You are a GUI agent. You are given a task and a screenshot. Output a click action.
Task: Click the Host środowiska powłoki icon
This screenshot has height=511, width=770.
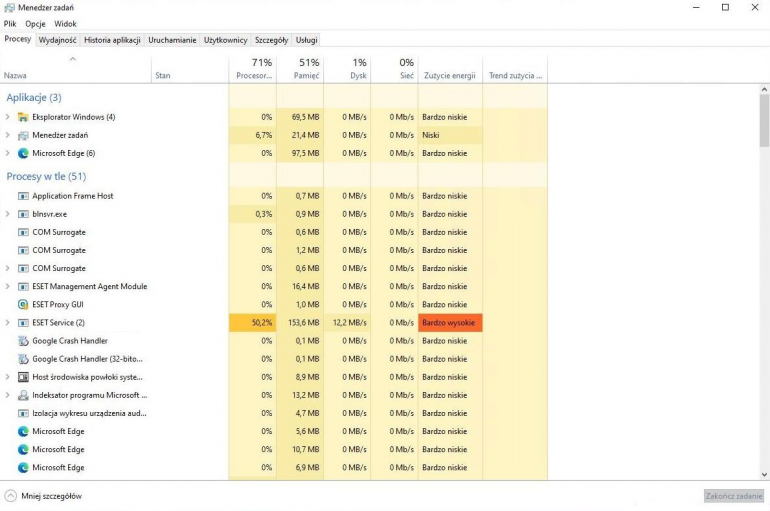click(x=23, y=377)
